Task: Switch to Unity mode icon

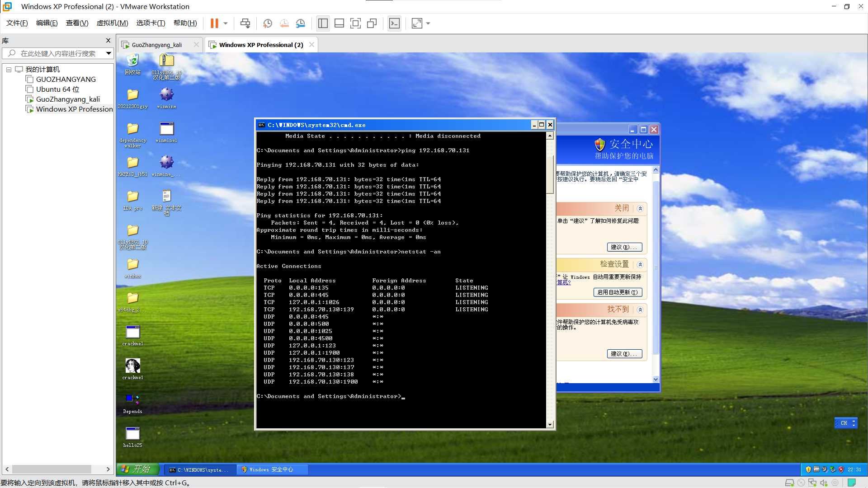Action: click(372, 23)
